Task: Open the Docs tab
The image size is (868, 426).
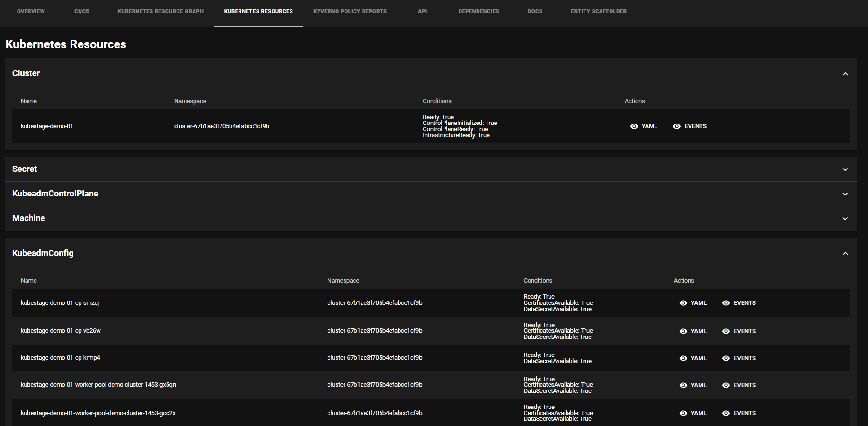Action: pos(535,11)
